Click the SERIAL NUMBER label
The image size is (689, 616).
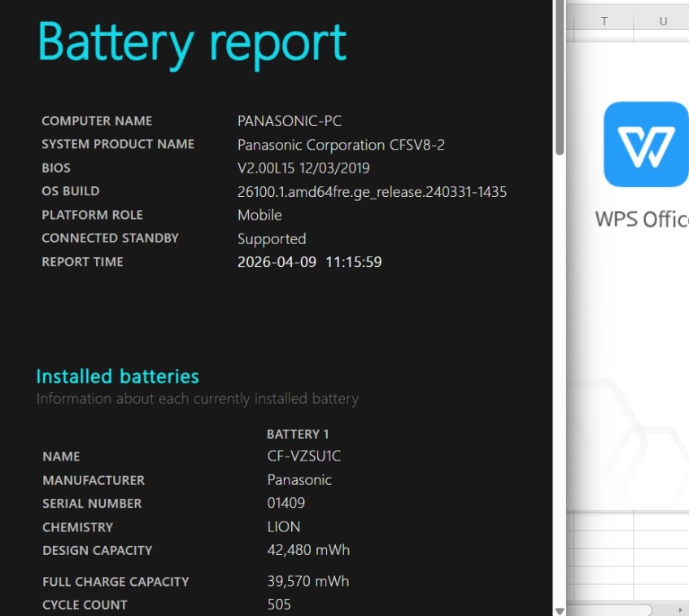92,504
